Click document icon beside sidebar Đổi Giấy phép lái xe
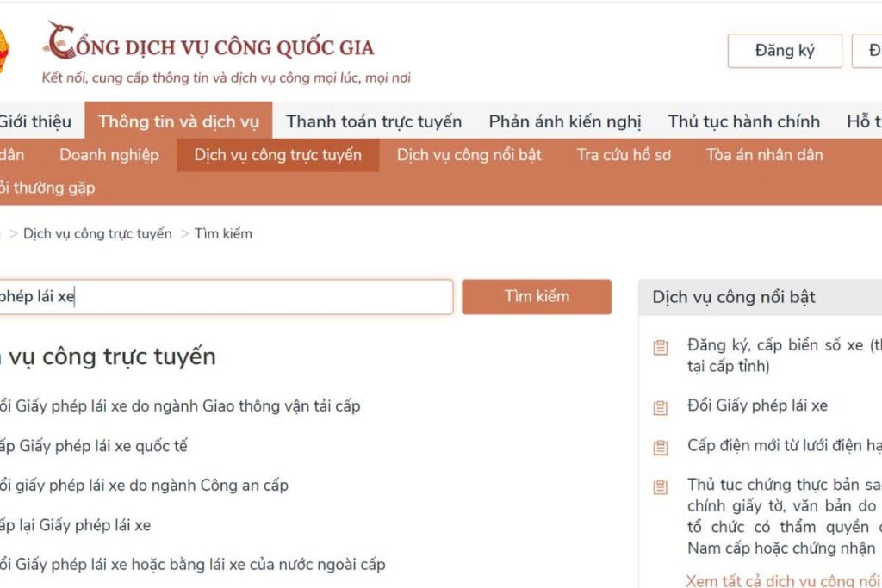882x588 pixels. (x=661, y=407)
